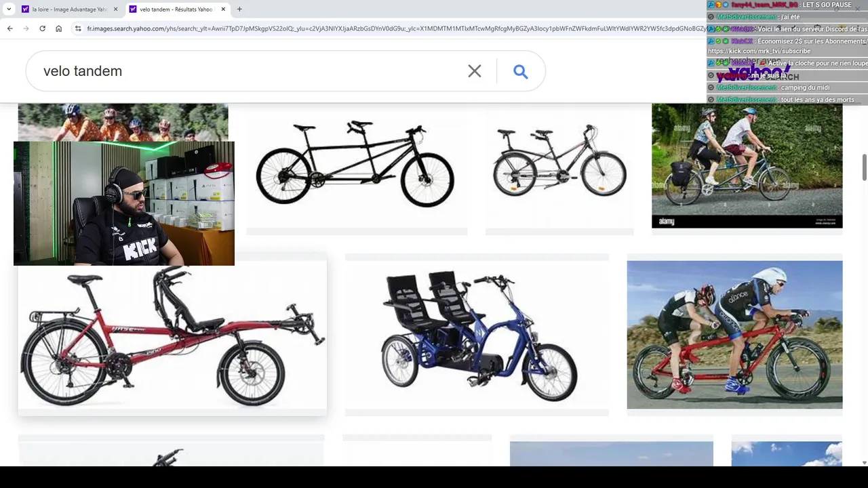Open the blue two-seat tricycle image
Viewport: 868px width, 488px height.
(477, 335)
